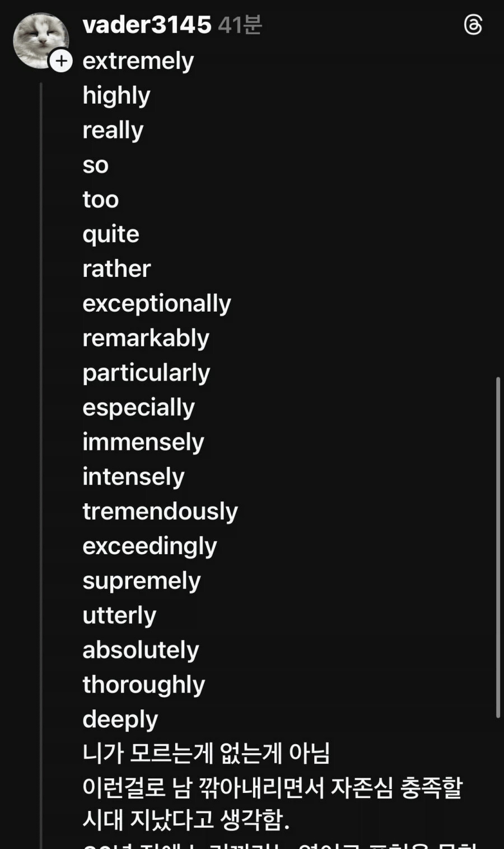Image resolution: width=504 pixels, height=849 pixels.
Task: Tap the word "absolutely"
Action: pos(141,650)
